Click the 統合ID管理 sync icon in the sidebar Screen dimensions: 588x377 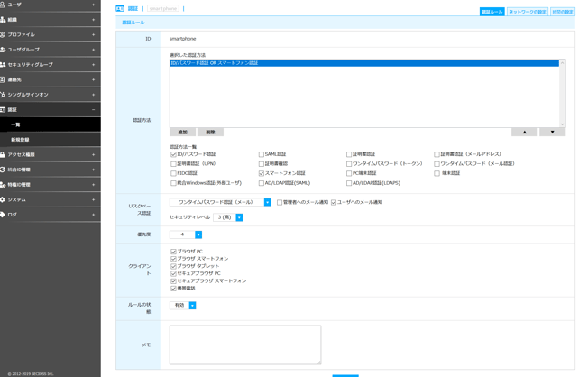[x=3, y=170]
